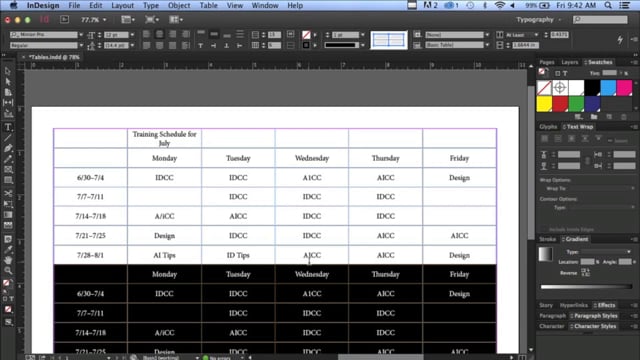Switch to the Glyphs panel tab
This screenshot has height=360, width=640.
point(548,127)
